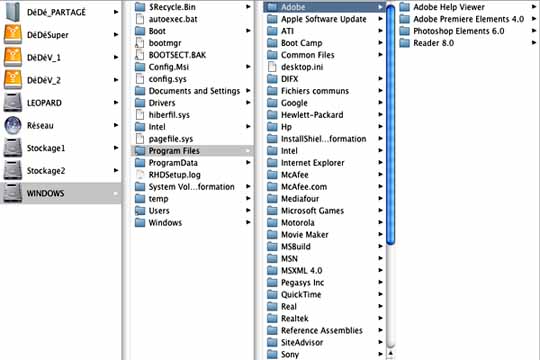Screen dimensions: 540x360
Task: Select the LEOPARD hard disk icon
Action: coord(13,103)
